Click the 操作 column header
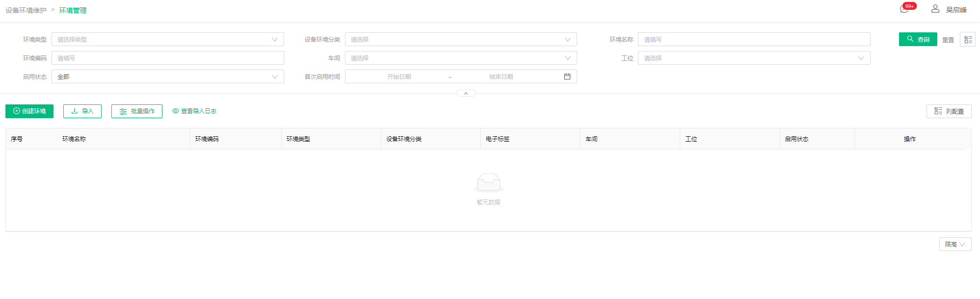This screenshot has height=299, width=980. tap(909, 139)
